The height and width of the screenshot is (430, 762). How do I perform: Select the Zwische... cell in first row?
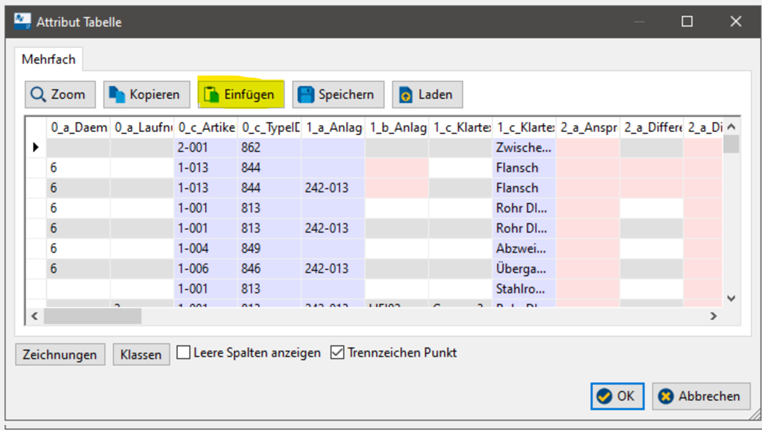coord(523,147)
